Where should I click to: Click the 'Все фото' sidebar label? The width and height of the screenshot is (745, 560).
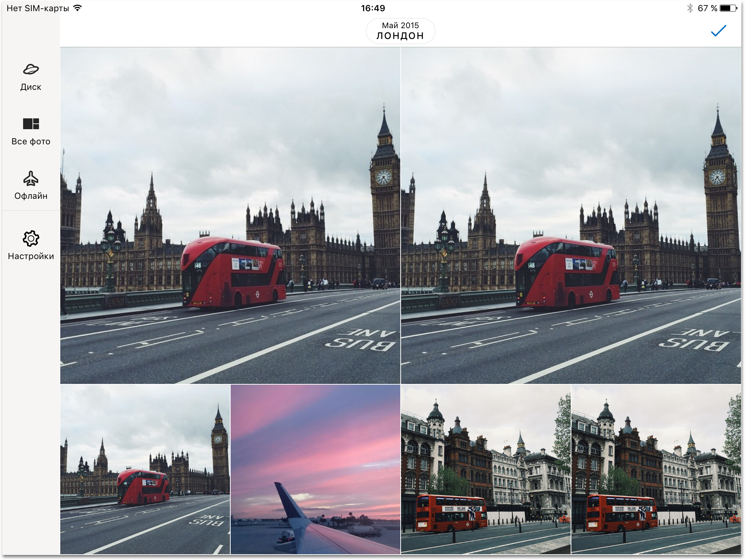pos(31,141)
